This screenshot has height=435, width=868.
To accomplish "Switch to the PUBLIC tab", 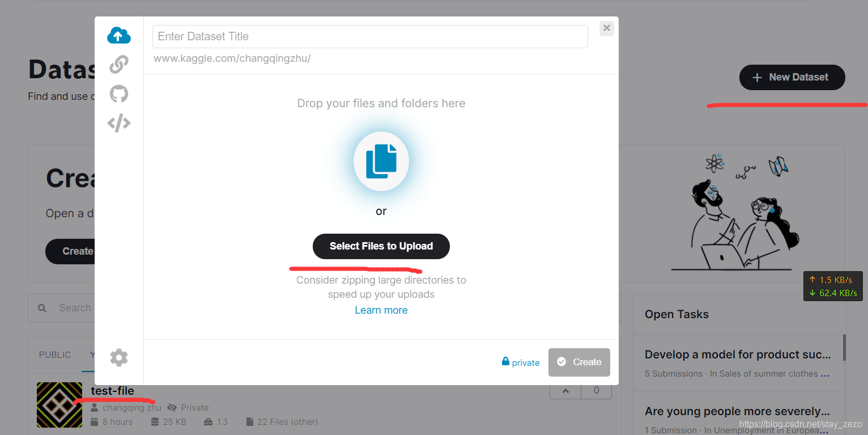I will [x=55, y=355].
